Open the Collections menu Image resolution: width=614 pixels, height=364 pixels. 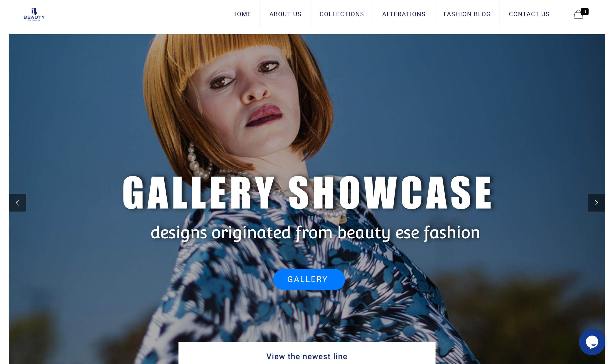tap(342, 14)
